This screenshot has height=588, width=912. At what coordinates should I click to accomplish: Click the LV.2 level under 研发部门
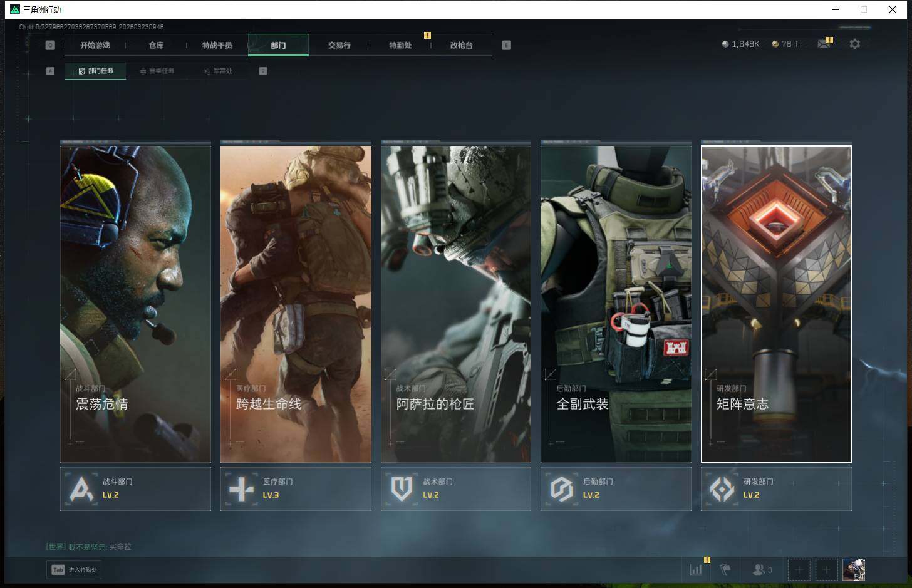[x=751, y=495]
